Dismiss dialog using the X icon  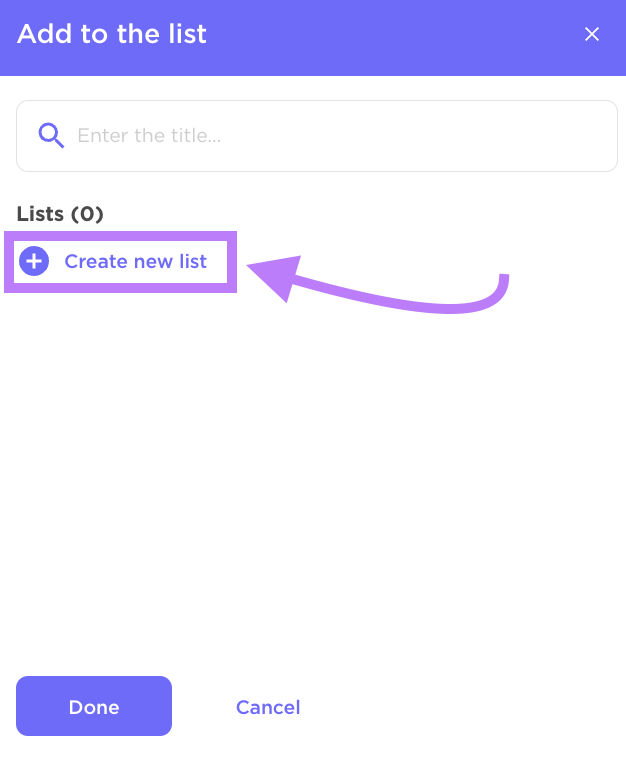point(592,34)
